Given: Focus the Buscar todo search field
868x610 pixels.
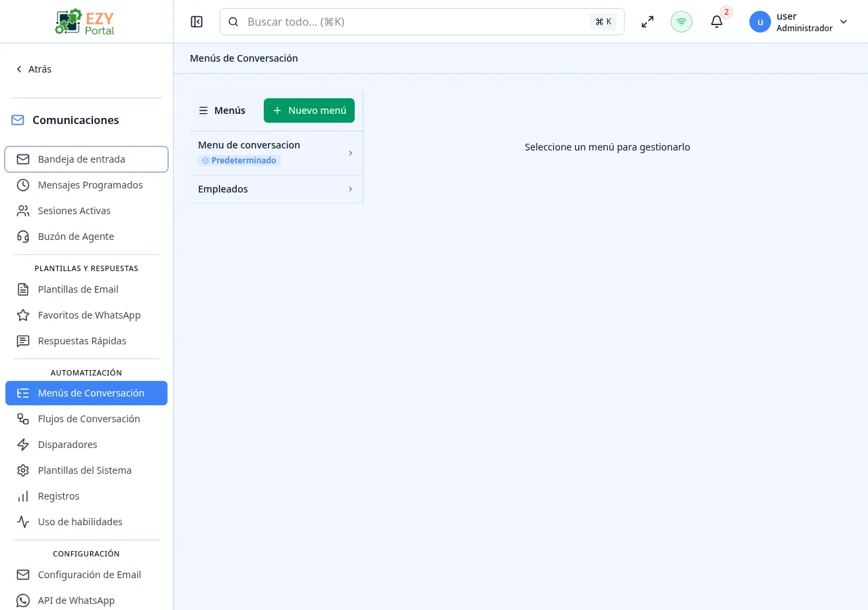Looking at the screenshot, I should [422, 22].
